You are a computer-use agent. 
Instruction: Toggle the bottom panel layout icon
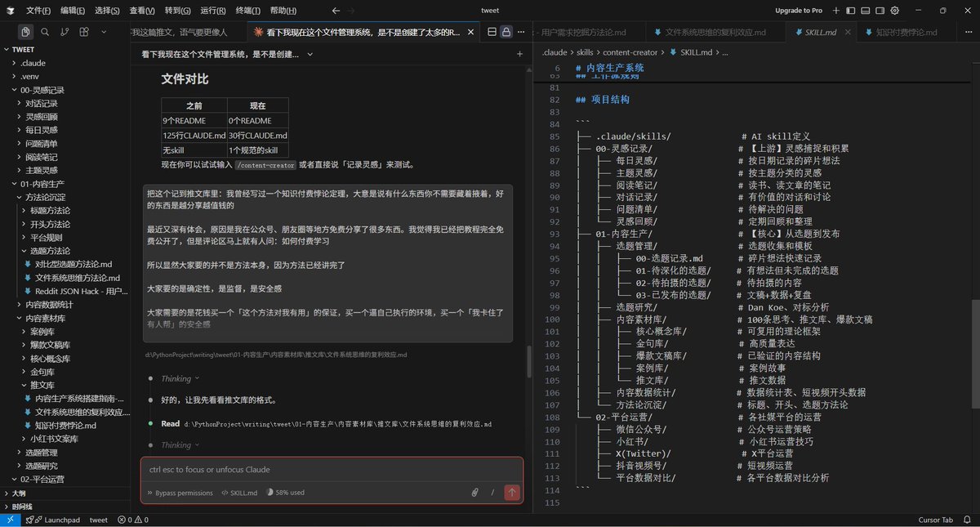click(865, 11)
